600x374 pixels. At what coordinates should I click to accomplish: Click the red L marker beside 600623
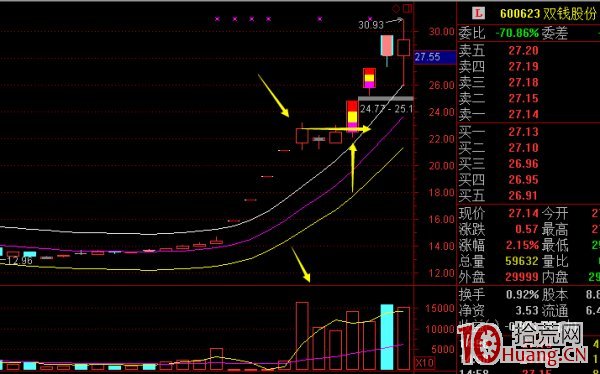tap(478, 14)
